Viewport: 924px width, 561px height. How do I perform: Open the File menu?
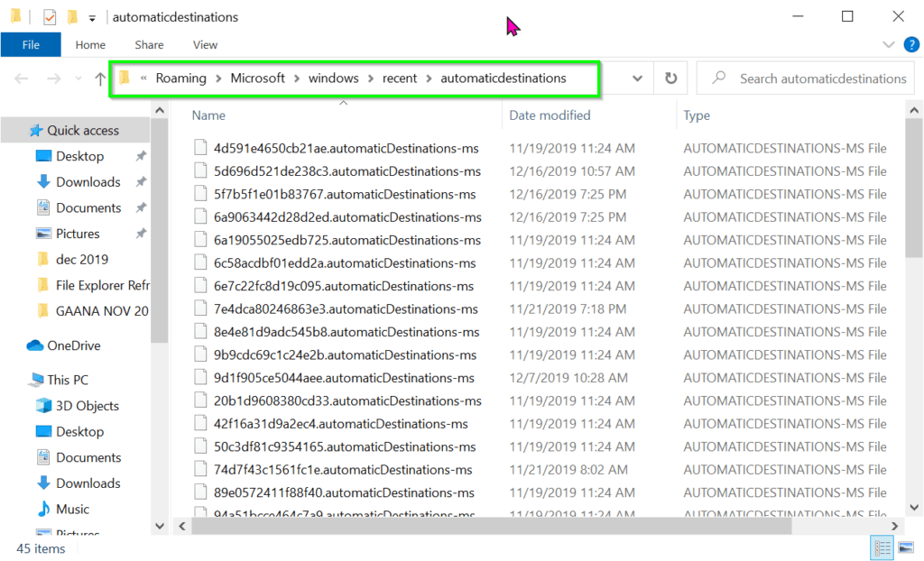(x=31, y=44)
